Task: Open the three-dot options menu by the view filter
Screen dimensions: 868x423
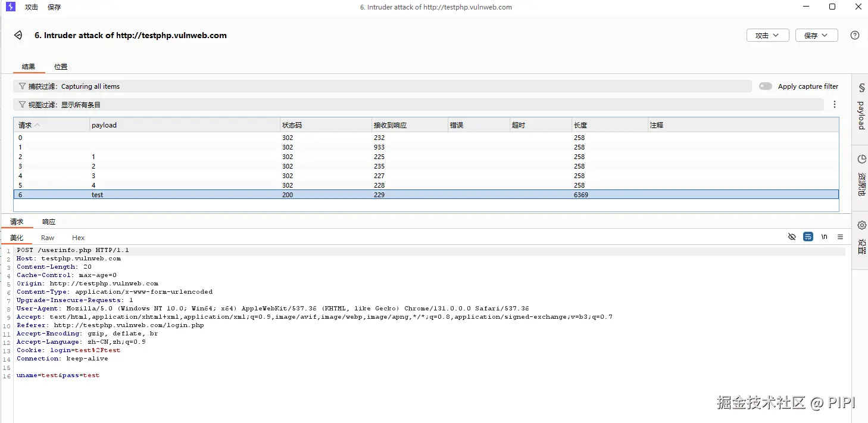Action: (x=835, y=104)
